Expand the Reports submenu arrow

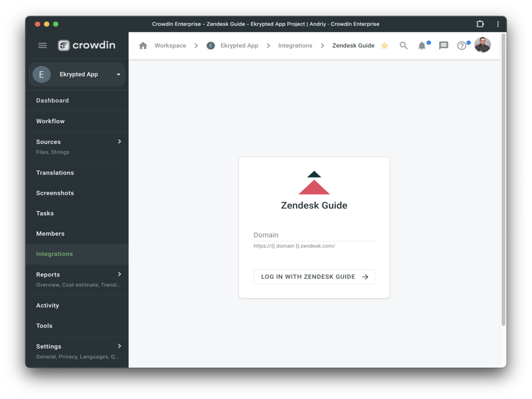point(119,274)
